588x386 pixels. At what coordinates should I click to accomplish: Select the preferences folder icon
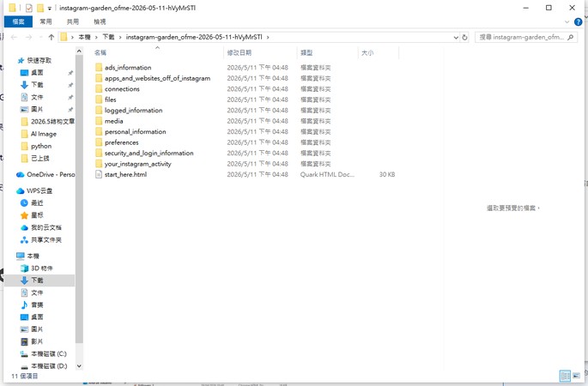(99, 142)
